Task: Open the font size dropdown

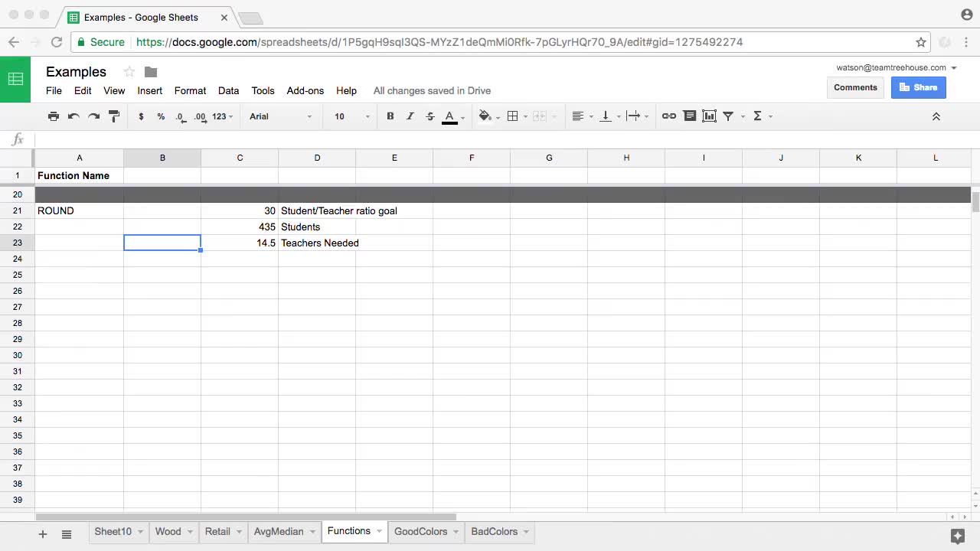Action: [x=348, y=116]
